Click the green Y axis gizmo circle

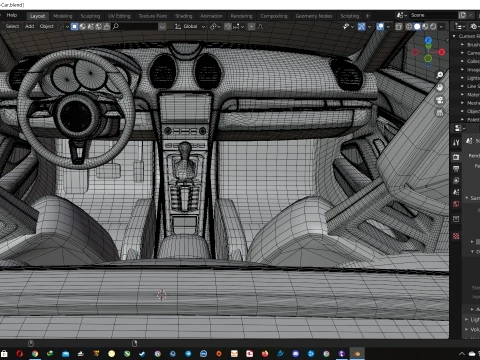point(428,59)
